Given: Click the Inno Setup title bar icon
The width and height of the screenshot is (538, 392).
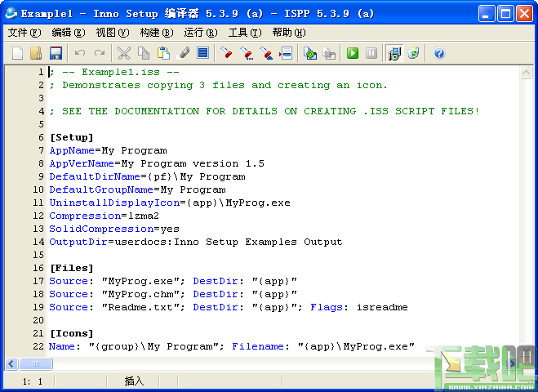Looking at the screenshot, I should pyautogui.click(x=11, y=14).
